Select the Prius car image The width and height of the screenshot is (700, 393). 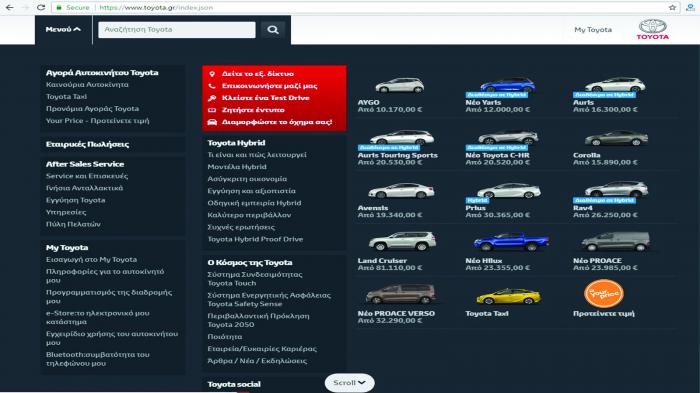pos(509,191)
